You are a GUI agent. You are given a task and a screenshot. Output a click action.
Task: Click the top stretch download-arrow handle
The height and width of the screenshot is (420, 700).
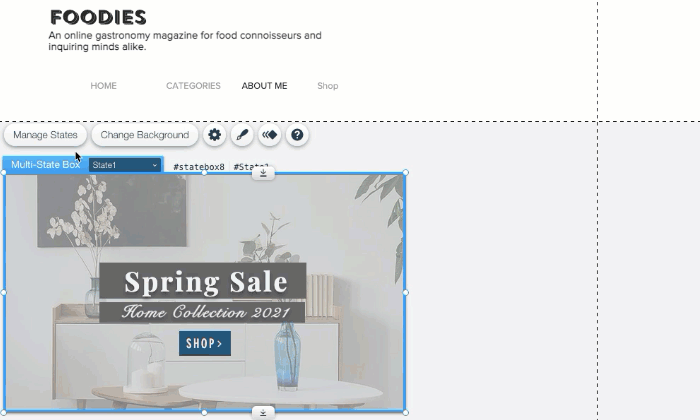pyautogui.click(x=263, y=173)
